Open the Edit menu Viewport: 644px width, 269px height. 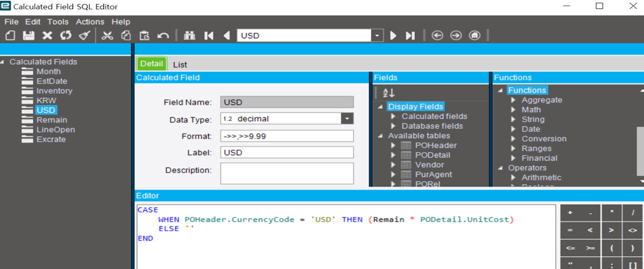[33, 22]
